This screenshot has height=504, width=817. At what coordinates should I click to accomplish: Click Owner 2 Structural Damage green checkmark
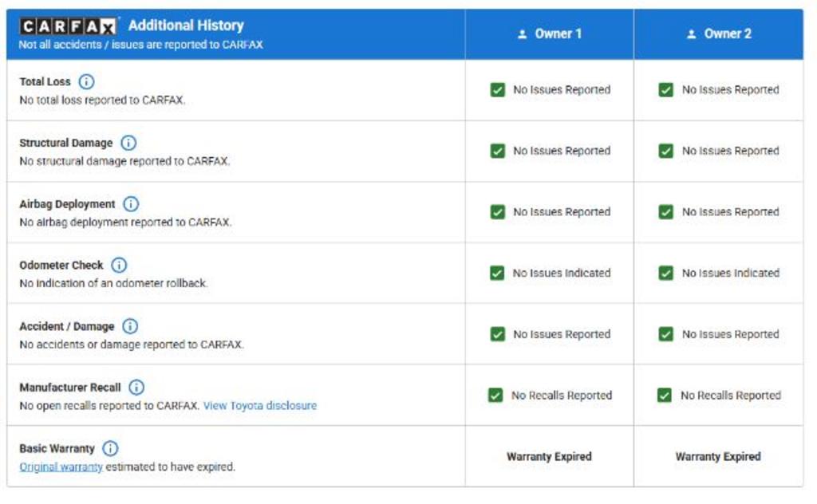click(x=666, y=151)
